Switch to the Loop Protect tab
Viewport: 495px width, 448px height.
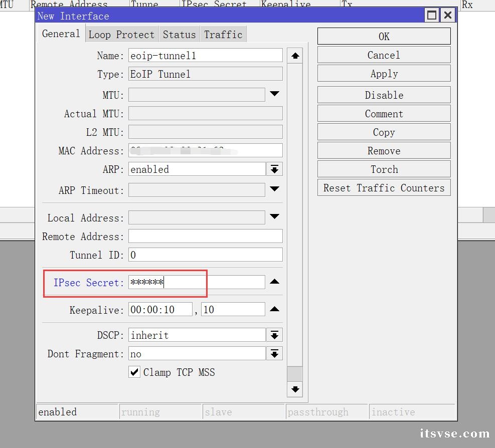(121, 35)
